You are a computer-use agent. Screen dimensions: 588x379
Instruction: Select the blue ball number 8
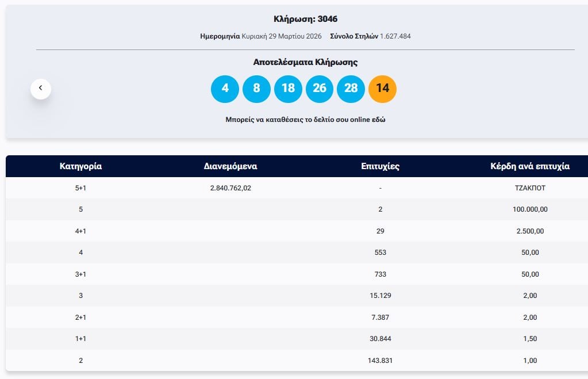[256, 89]
